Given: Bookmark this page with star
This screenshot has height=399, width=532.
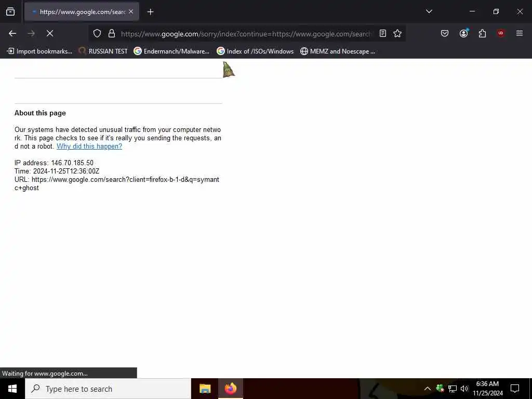Looking at the screenshot, I should click(x=397, y=33).
